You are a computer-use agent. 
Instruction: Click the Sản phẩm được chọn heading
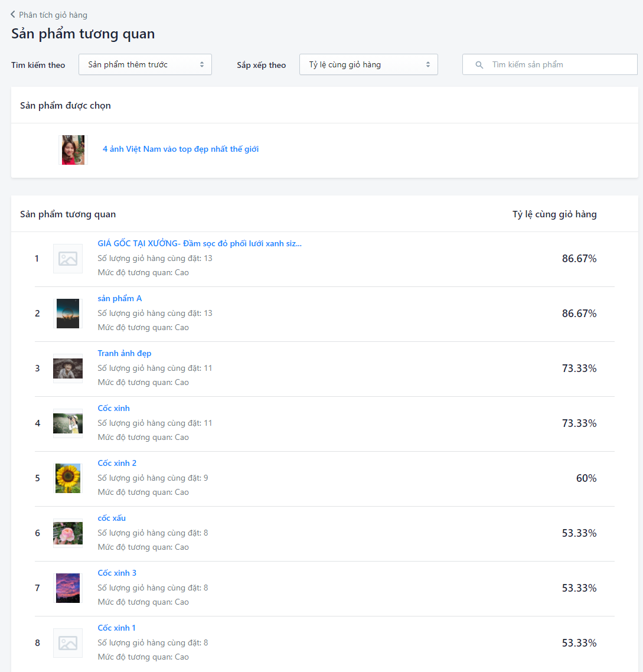click(66, 106)
